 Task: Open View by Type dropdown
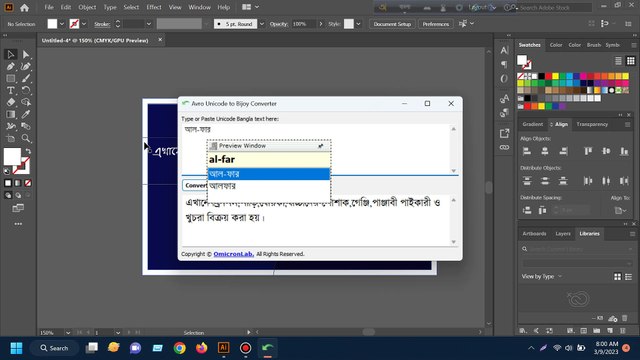[542, 277]
